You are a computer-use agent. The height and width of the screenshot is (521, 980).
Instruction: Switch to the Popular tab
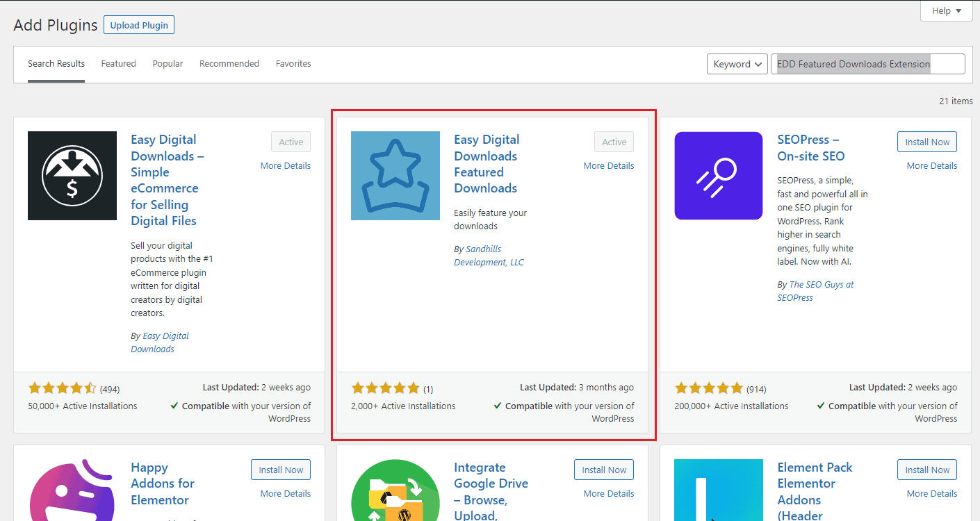(x=168, y=64)
